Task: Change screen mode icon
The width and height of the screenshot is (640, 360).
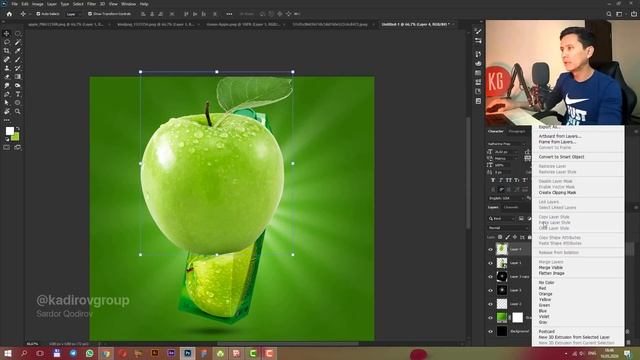Action: 18,147
